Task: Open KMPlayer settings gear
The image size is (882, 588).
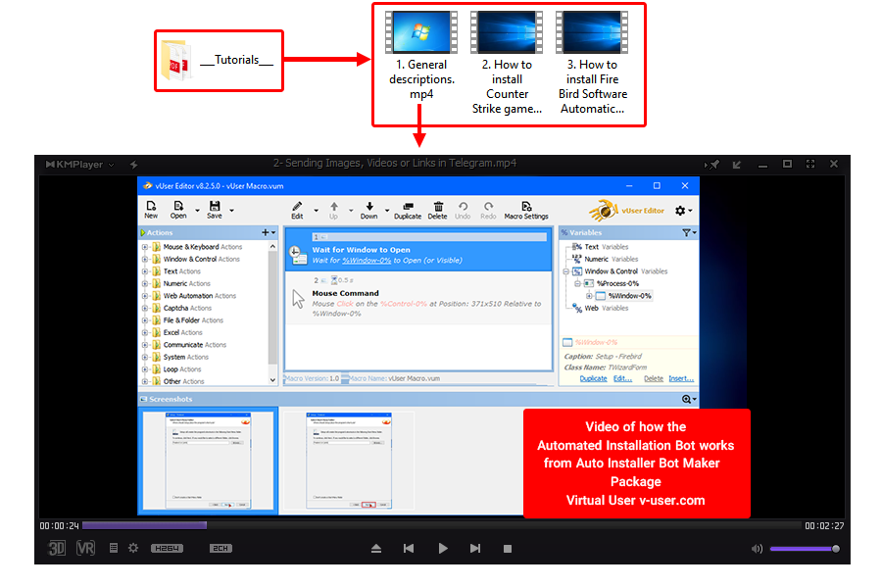Action: (133, 548)
